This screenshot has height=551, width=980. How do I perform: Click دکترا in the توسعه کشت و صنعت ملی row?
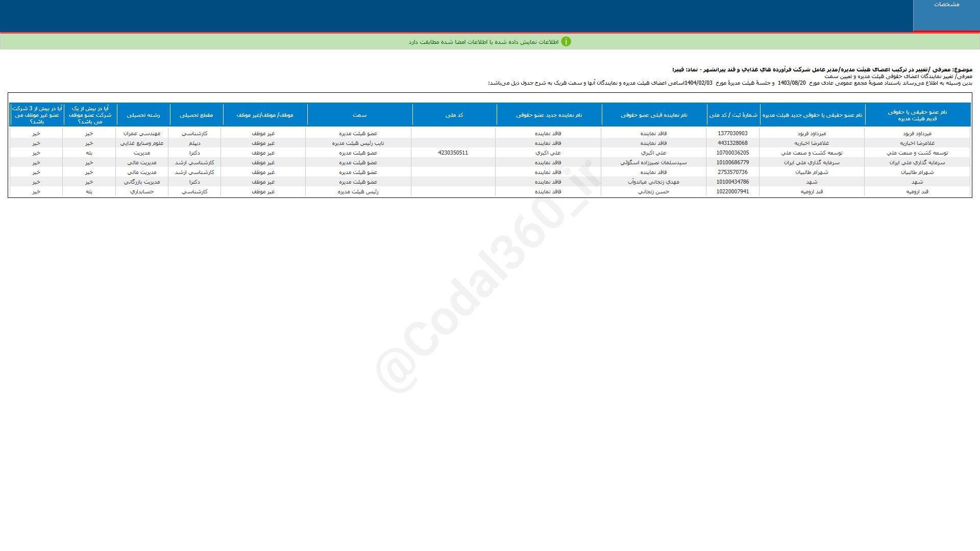[194, 153]
